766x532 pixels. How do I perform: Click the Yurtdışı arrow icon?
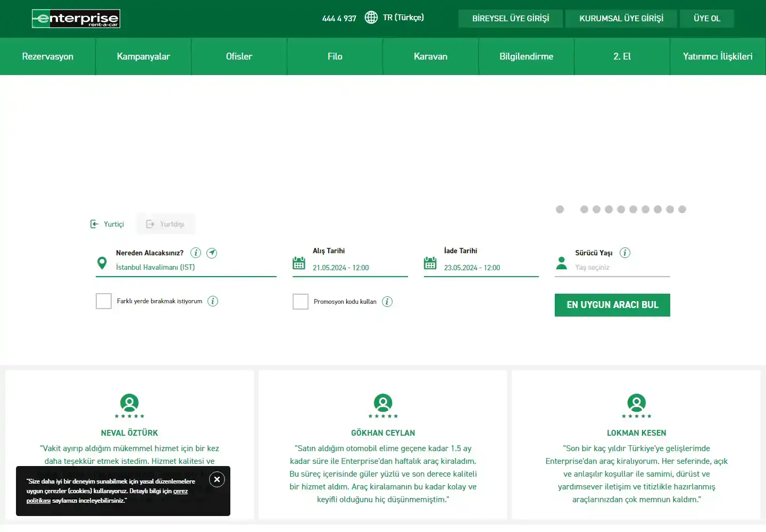pyautogui.click(x=150, y=224)
